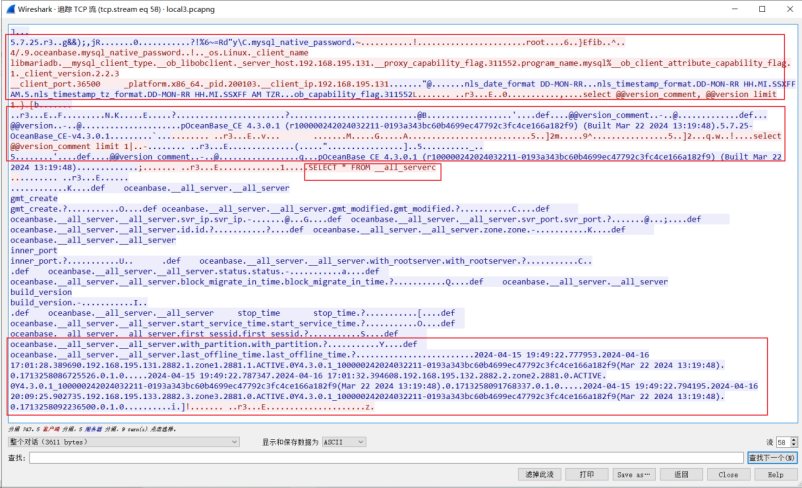Click the '打印' print button
This screenshot has height=488, width=802.
(x=586, y=474)
